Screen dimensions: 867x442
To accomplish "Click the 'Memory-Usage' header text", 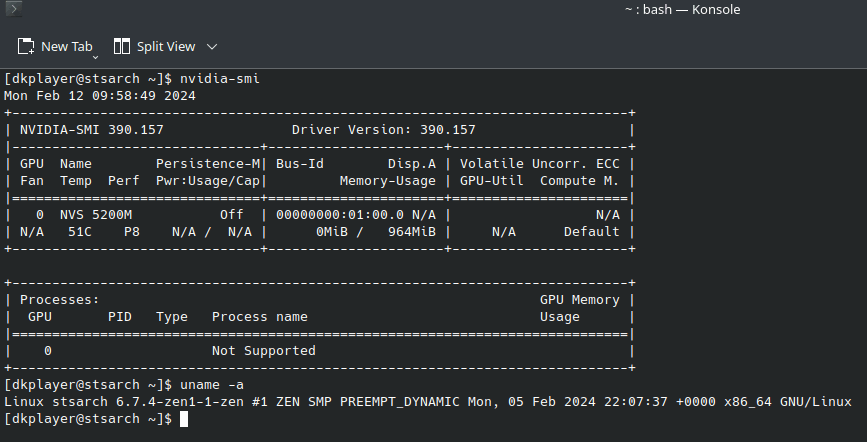I will click(388, 181).
